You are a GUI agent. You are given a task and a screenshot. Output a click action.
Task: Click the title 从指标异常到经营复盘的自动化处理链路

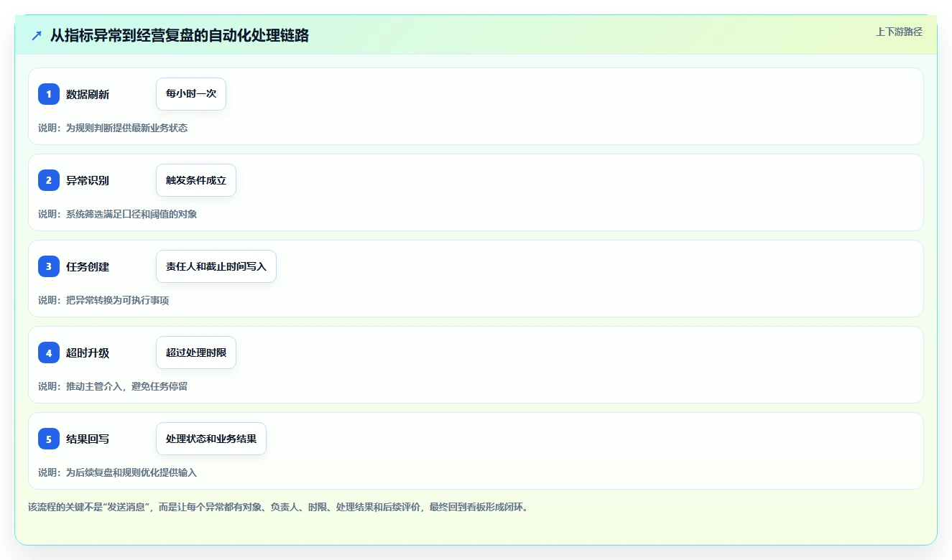[180, 36]
